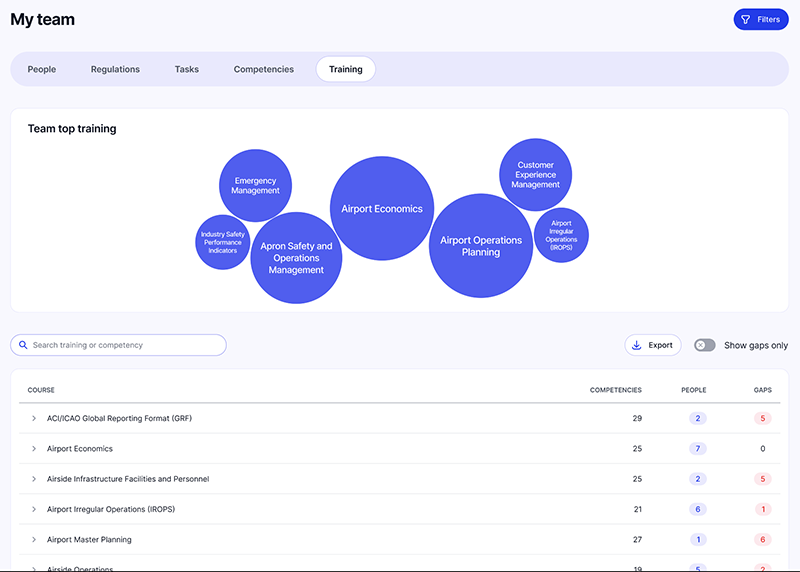Click the funnel icon in Filters button
The height and width of the screenshot is (572, 800).
(745, 19)
